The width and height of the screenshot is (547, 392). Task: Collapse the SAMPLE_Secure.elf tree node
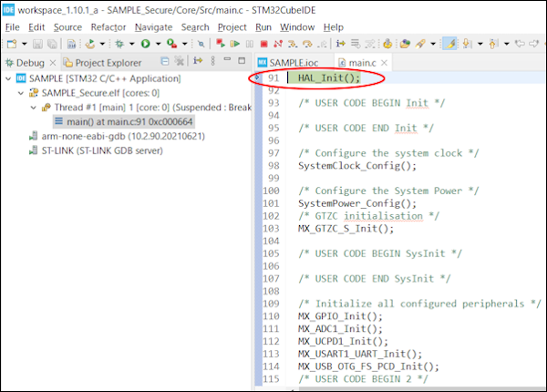(20, 93)
